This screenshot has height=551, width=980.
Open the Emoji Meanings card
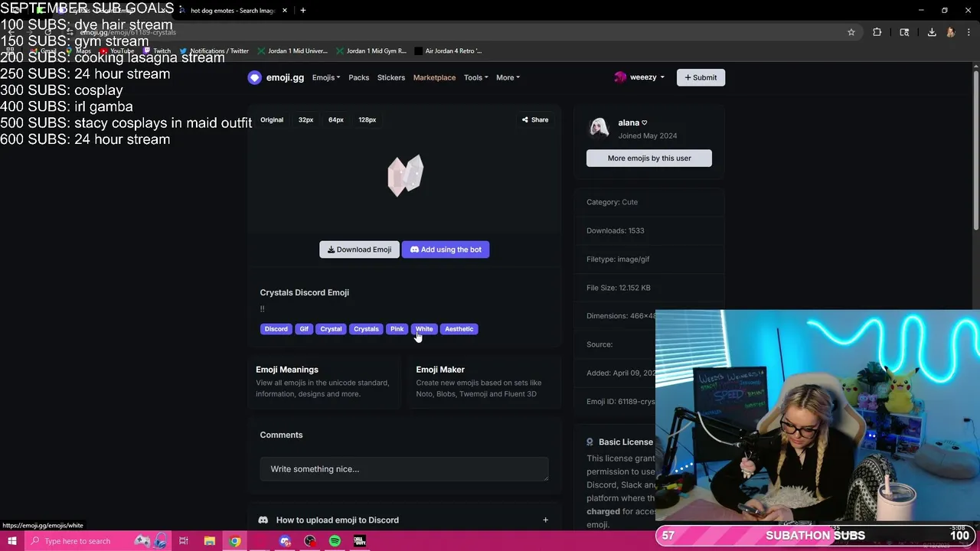click(324, 381)
